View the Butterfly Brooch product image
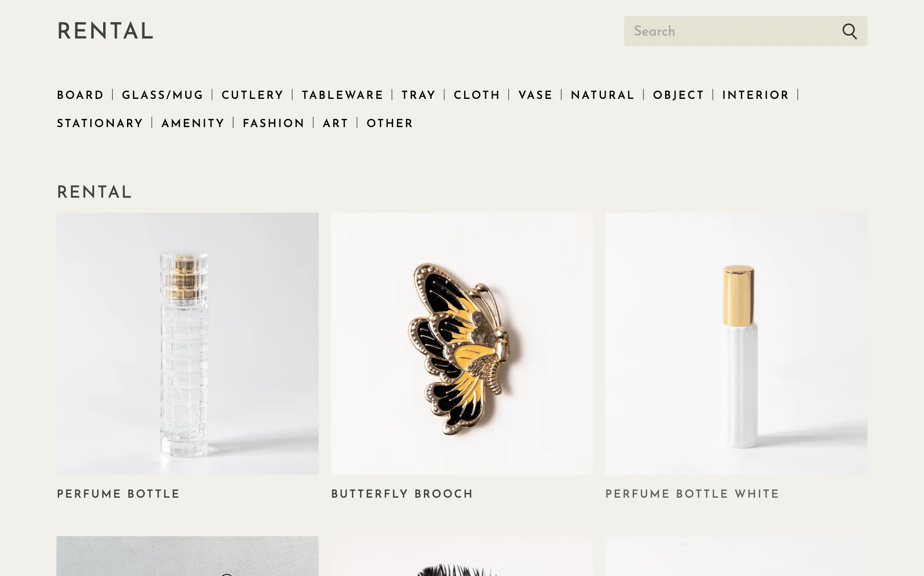This screenshot has height=576, width=924. (462, 344)
